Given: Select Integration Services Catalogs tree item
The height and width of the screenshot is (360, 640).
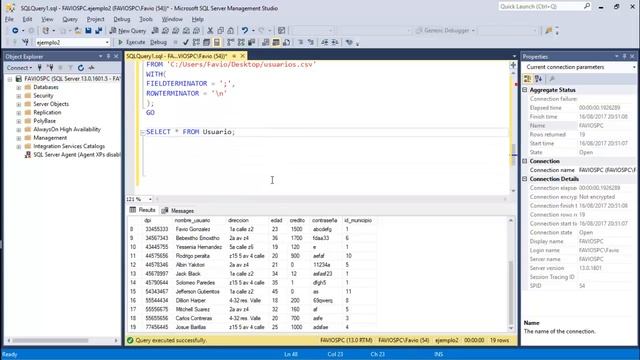Looking at the screenshot, I should (x=69, y=146).
